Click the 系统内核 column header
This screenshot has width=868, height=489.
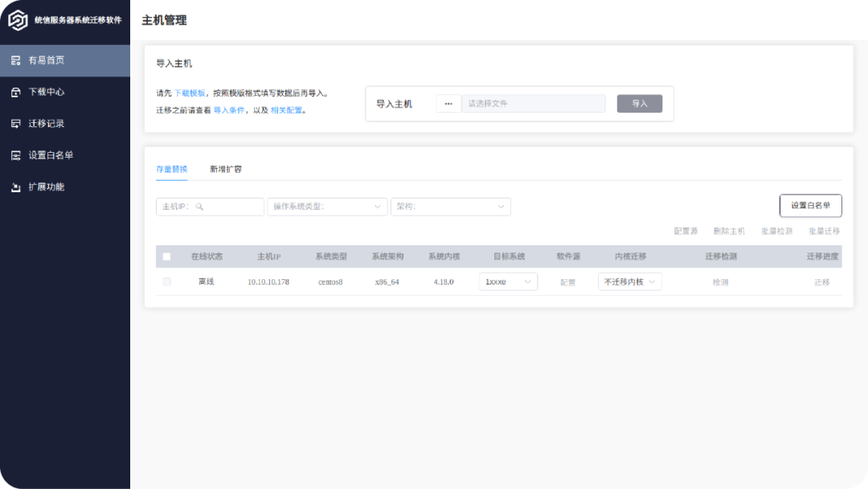(x=444, y=257)
